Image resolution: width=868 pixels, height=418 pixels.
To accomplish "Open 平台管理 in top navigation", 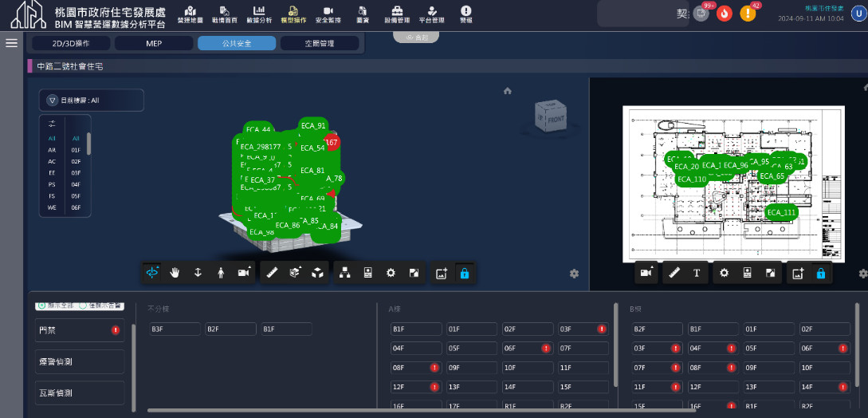I will tap(432, 14).
